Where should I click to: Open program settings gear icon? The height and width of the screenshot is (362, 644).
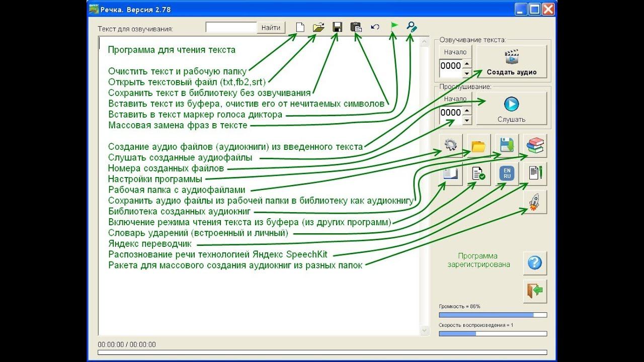[451, 146]
